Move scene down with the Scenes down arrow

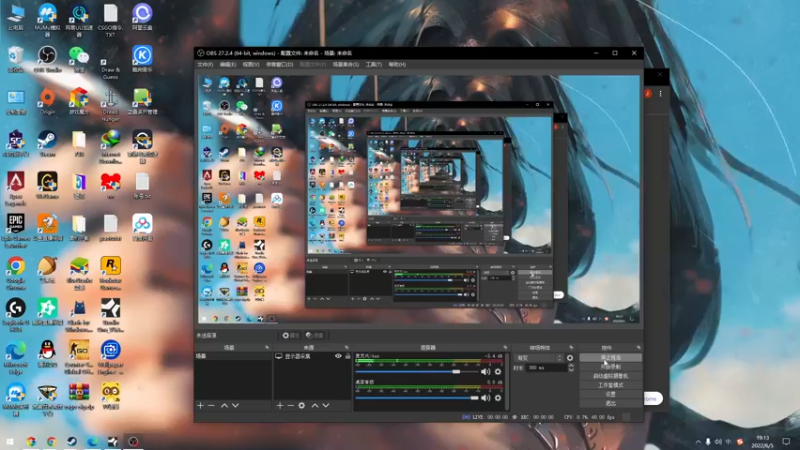235,406
